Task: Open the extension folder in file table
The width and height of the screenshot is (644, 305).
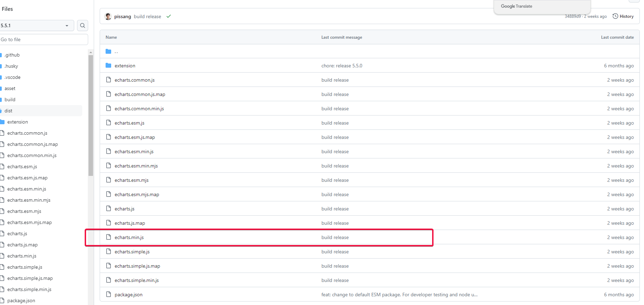Action: (x=125, y=66)
